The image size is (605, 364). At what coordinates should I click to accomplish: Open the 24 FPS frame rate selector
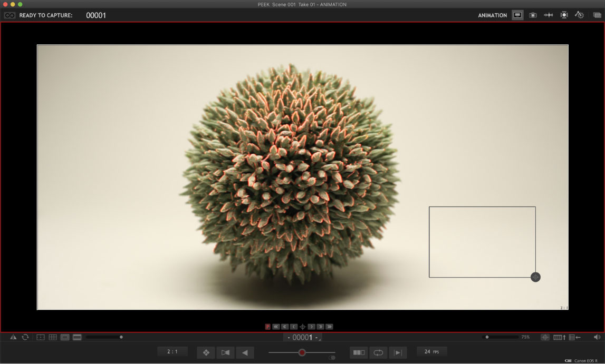432,352
